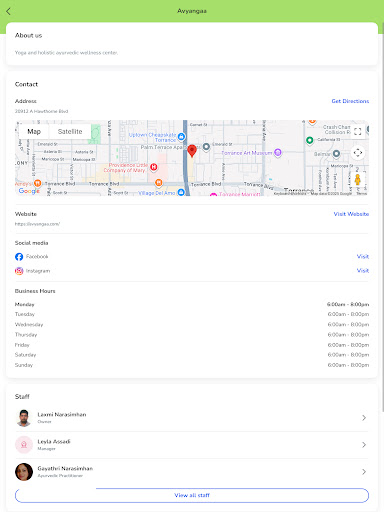
Task: Select Providence Little Company of Mary hospital marker
Action: point(154,167)
